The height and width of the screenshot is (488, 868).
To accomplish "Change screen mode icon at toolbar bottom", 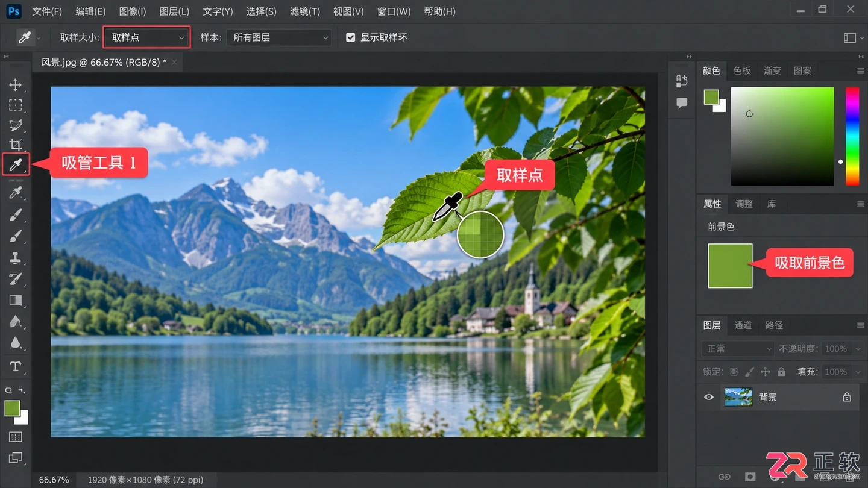I will pos(16,458).
